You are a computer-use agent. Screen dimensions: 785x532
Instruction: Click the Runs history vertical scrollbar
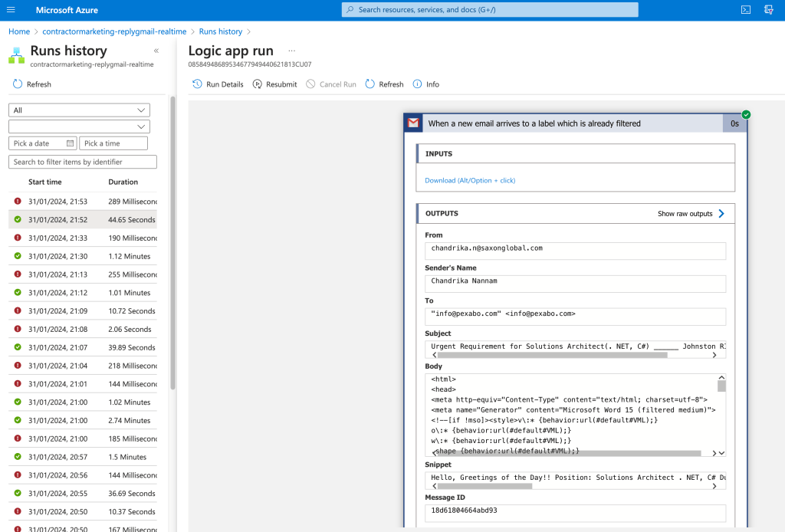[x=172, y=243]
